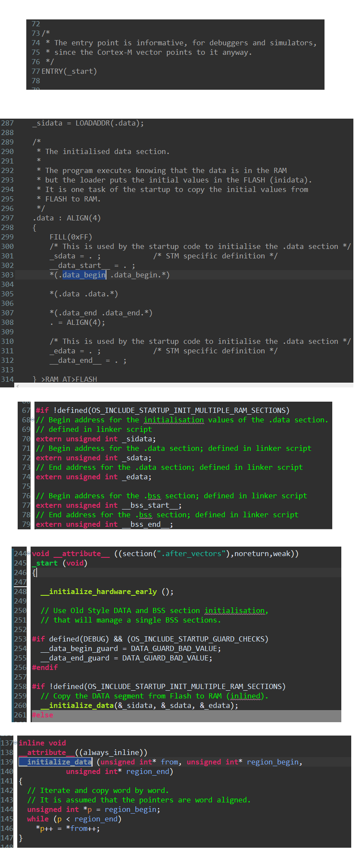362x868 pixels.
Task: Click the '_start (void)' function name
Action: [x=60, y=563]
